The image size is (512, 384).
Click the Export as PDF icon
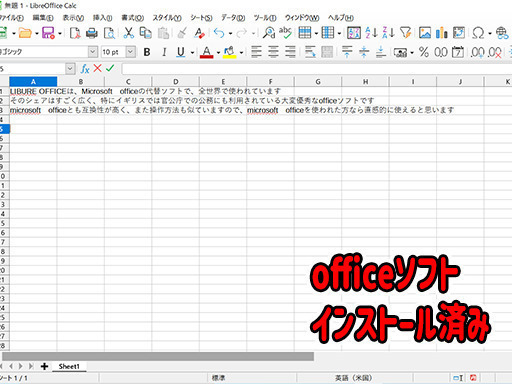coord(75,33)
